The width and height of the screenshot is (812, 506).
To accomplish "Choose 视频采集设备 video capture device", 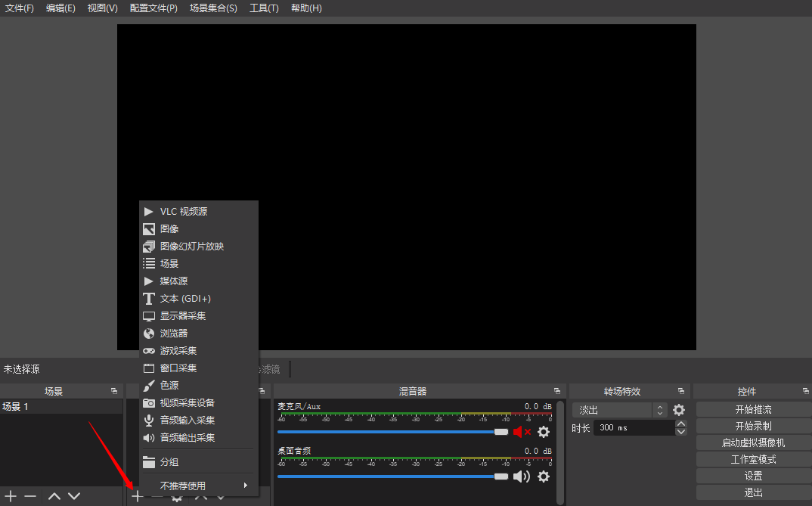I will (199, 403).
